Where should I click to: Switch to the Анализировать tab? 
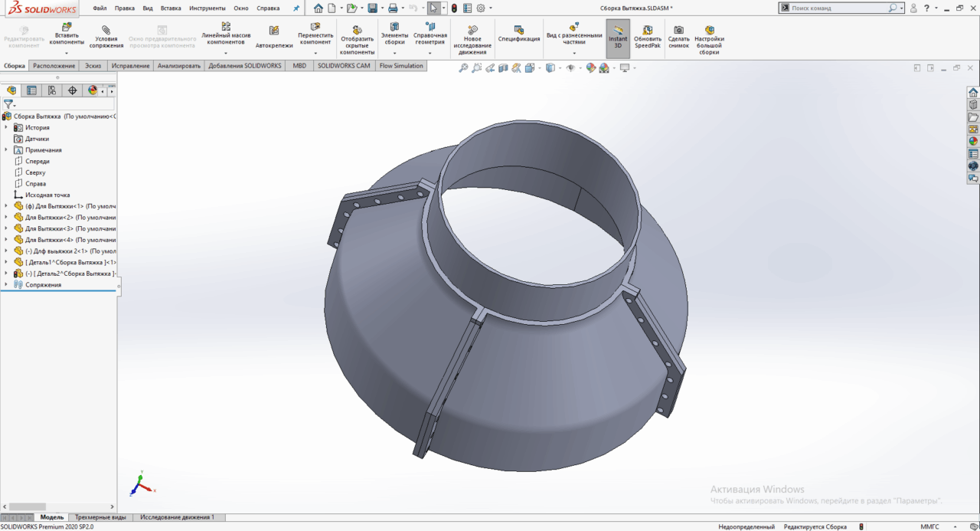[x=178, y=66]
